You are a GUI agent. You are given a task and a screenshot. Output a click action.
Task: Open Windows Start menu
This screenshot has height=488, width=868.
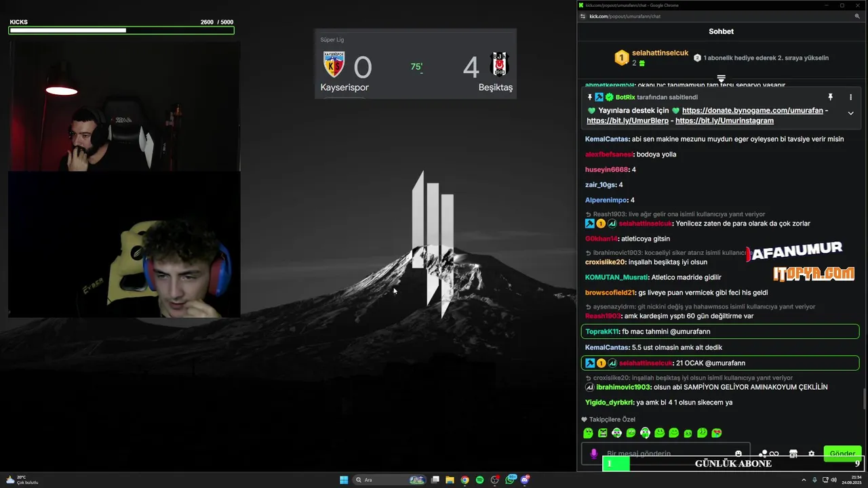[344, 480]
